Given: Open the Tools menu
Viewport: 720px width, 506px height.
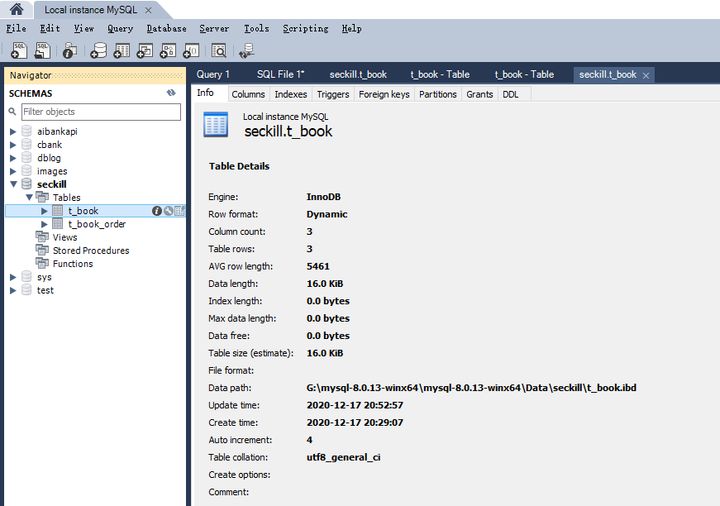Looking at the screenshot, I should pos(256,28).
